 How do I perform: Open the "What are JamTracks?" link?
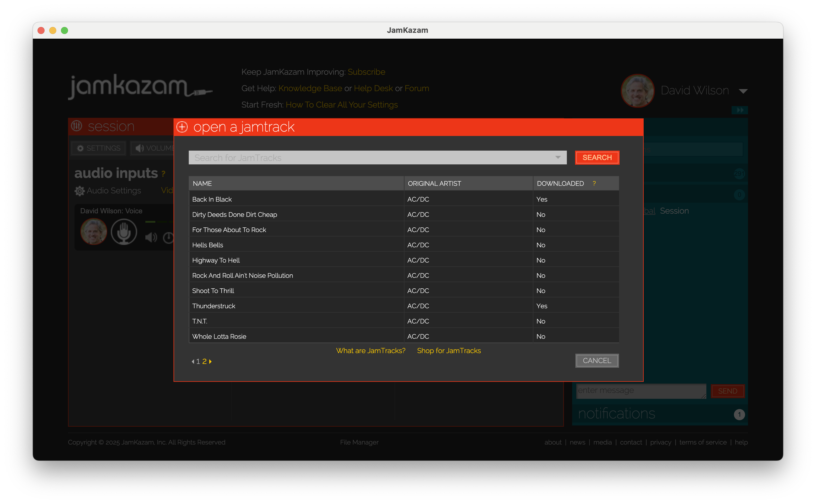[370, 351]
